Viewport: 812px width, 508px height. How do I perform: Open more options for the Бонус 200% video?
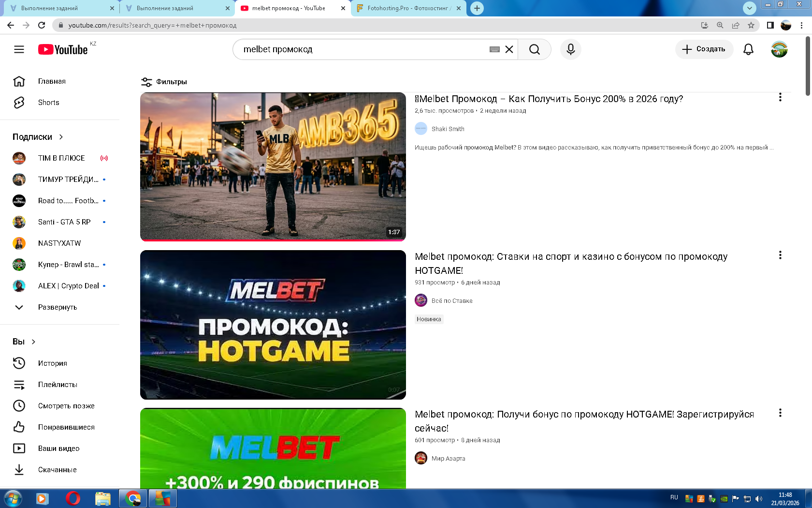pos(780,97)
